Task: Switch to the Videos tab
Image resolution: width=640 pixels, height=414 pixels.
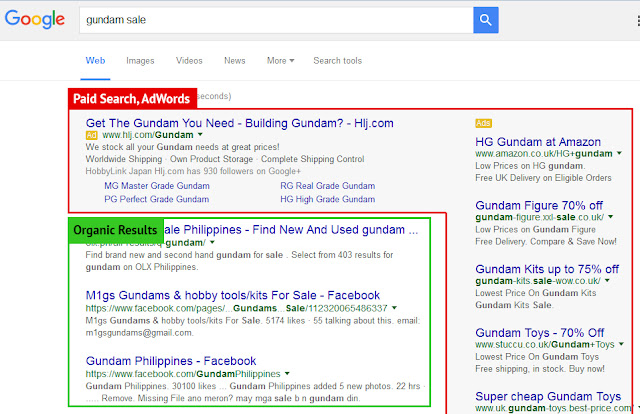Action: coord(189,60)
